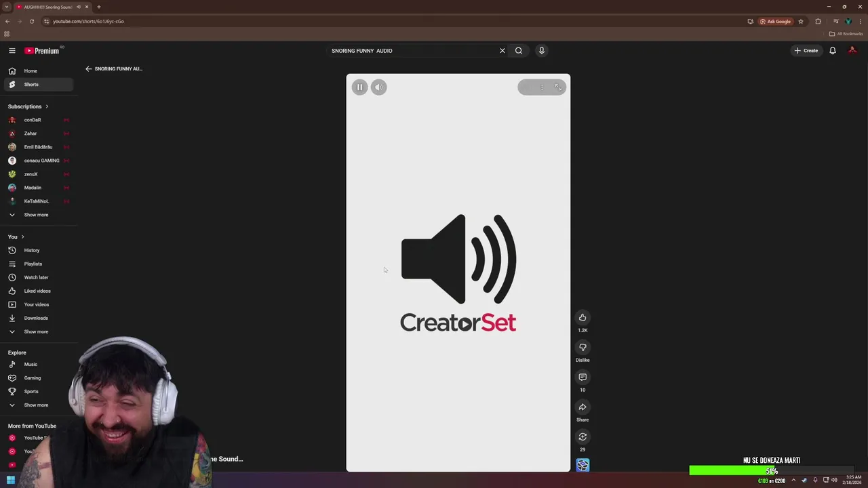Show hidden system tray icons
The width and height of the screenshot is (868, 488).
point(793,481)
